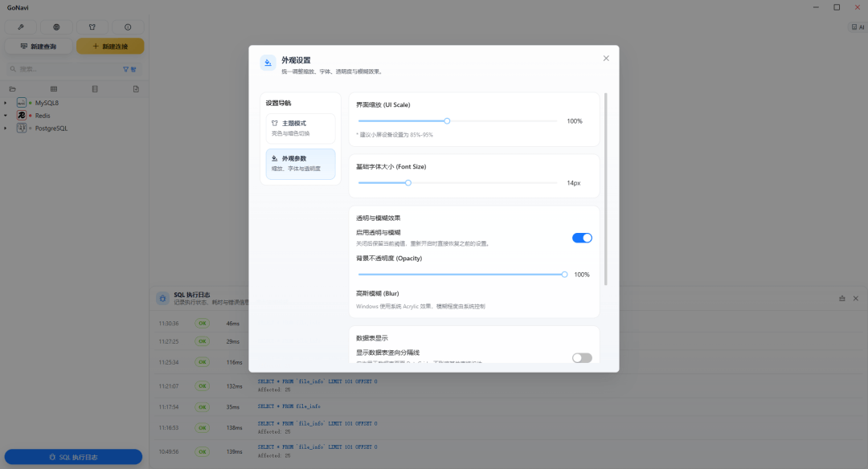
Task: Expand the PostgreSQL connection node
Action: click(6, 128)
